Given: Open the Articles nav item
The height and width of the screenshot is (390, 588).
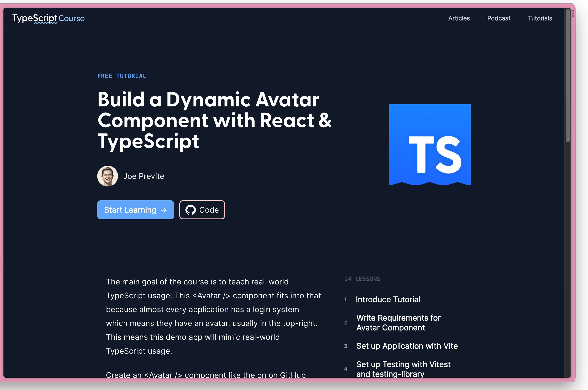Looking at the screenshot, I should 459,18.
